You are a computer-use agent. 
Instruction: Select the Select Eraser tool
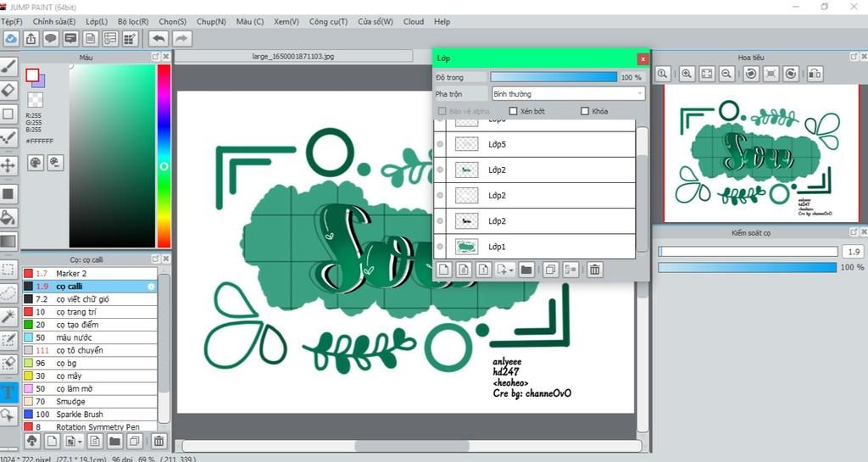8,364
